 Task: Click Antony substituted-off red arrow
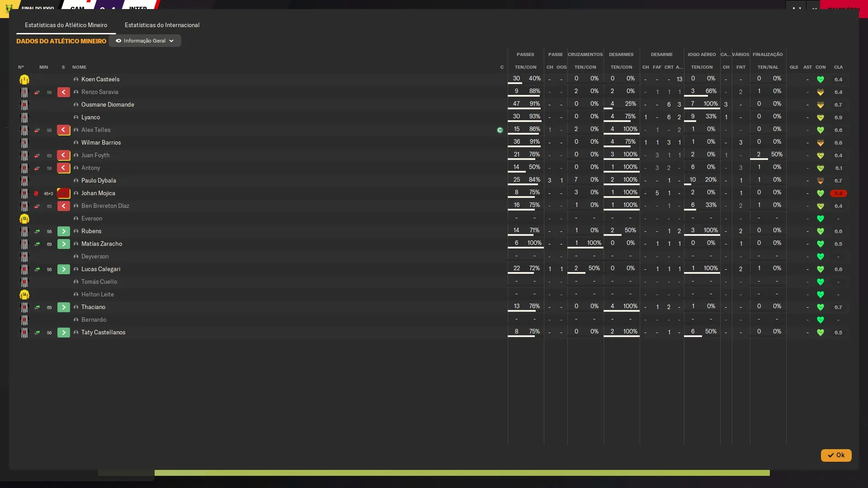[37, 168]
